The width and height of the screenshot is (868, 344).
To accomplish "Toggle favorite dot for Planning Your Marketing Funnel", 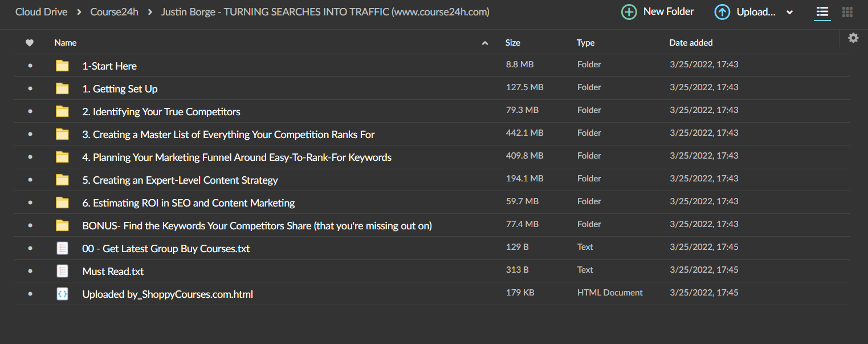I will [30, 157].
